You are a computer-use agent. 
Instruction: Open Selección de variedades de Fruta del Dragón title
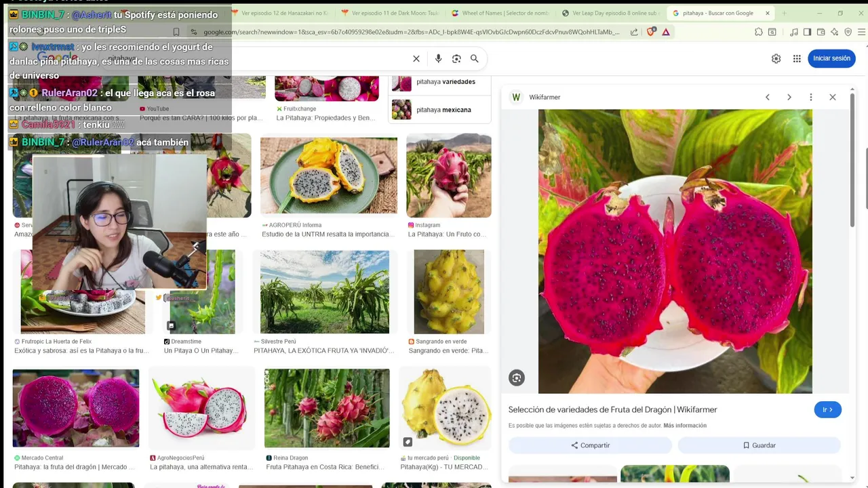tap(612, 409)
